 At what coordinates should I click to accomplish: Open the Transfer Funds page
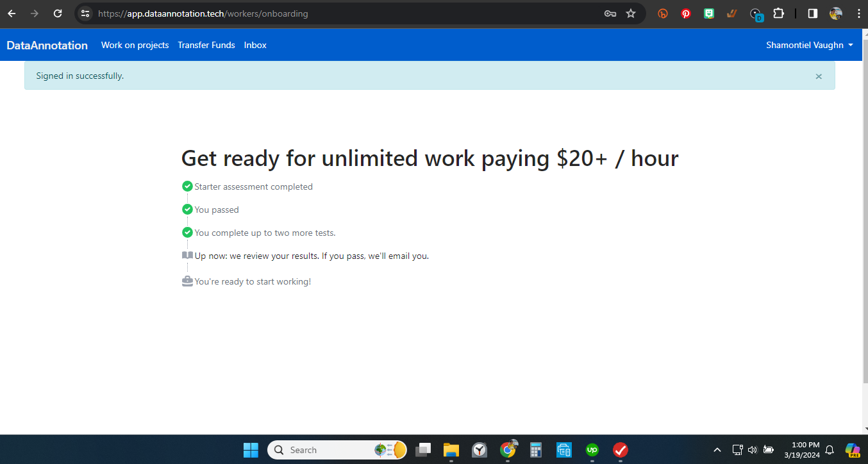[206, 45]
